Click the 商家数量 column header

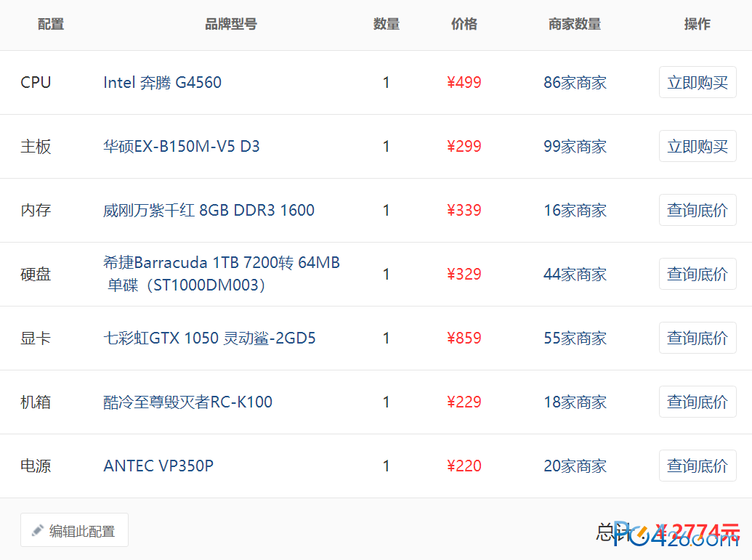[x=575, y=24]
